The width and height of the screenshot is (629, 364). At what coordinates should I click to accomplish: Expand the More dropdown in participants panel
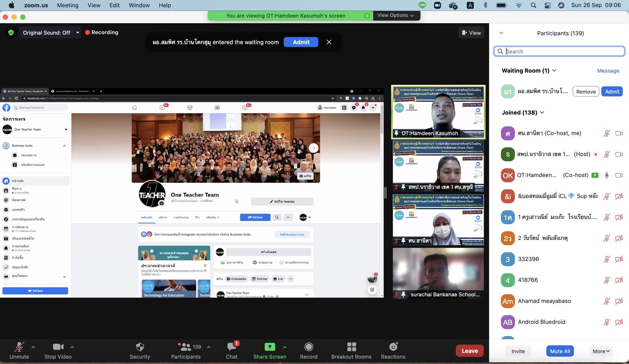tap(601, 351)
